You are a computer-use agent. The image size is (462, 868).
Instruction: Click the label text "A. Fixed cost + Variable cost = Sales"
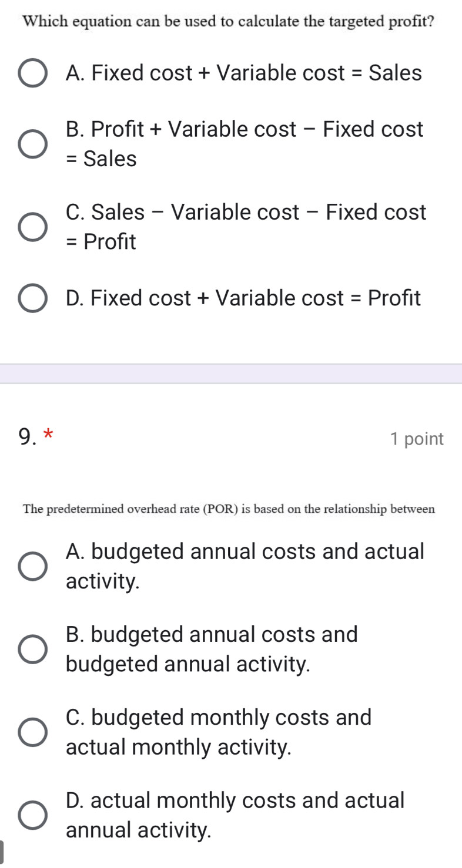pos(244,73)
